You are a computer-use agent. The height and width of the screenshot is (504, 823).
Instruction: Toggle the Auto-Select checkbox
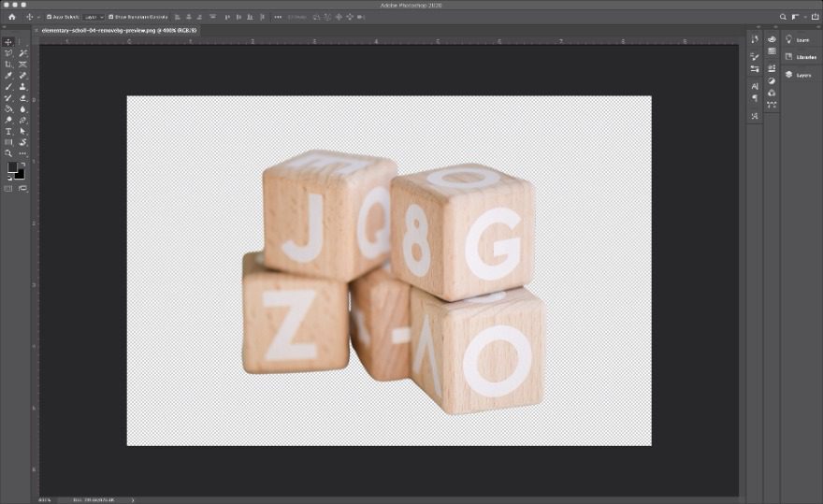[x=49, y=17]
